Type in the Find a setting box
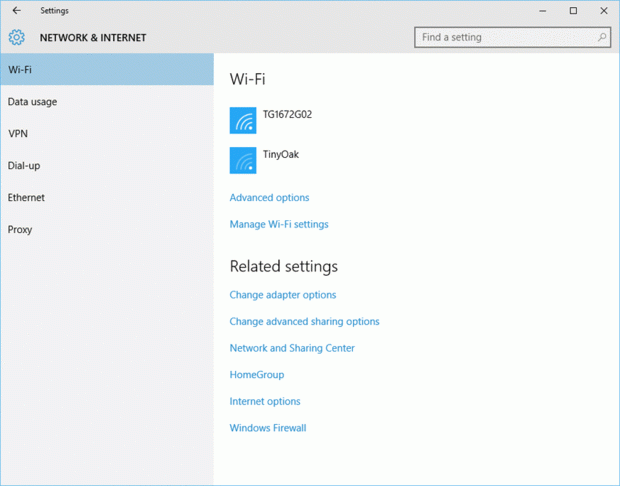This screenshot has width=620, height=486. point(505,38)
